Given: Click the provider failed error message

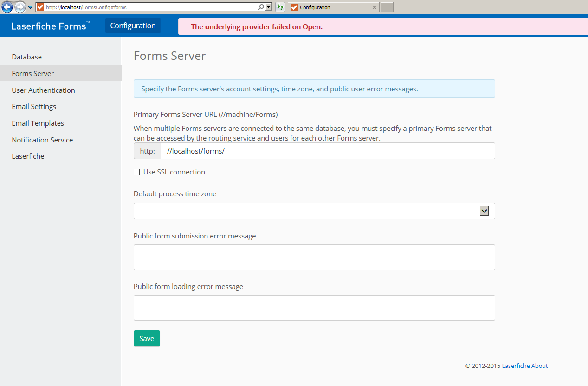Looking at the screenshot, I should tap(257, 26).
